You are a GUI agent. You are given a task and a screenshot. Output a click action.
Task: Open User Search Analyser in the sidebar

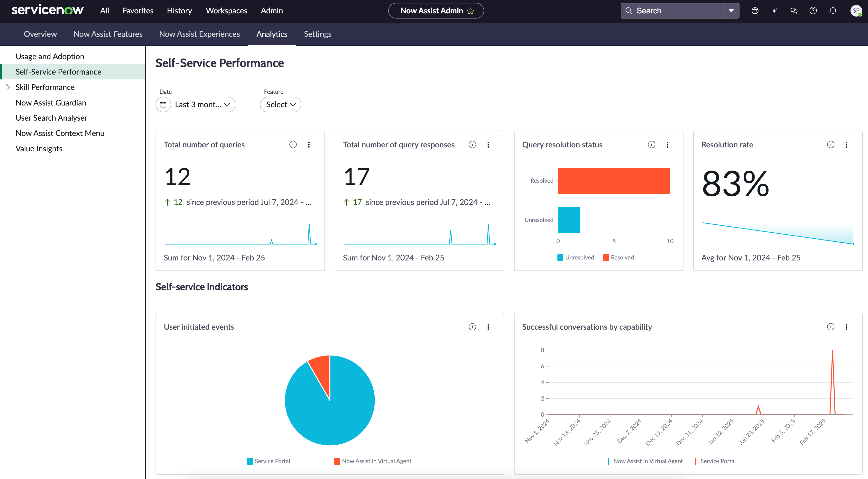pos(51,118)
